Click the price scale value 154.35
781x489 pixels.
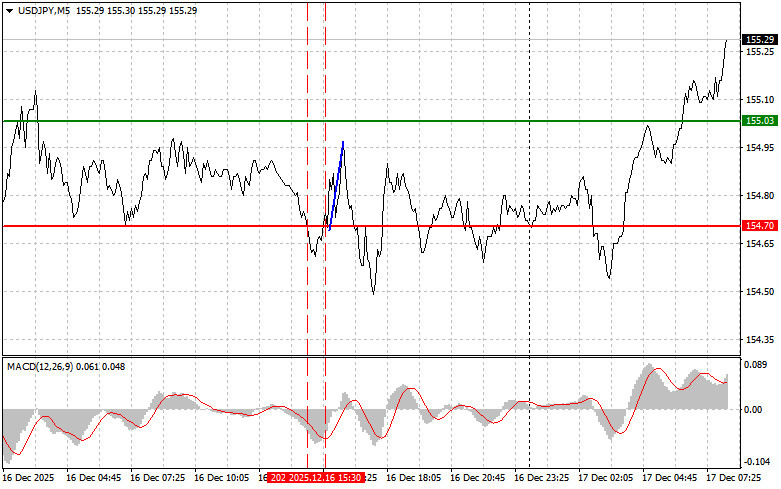click(x=760, y=340)
